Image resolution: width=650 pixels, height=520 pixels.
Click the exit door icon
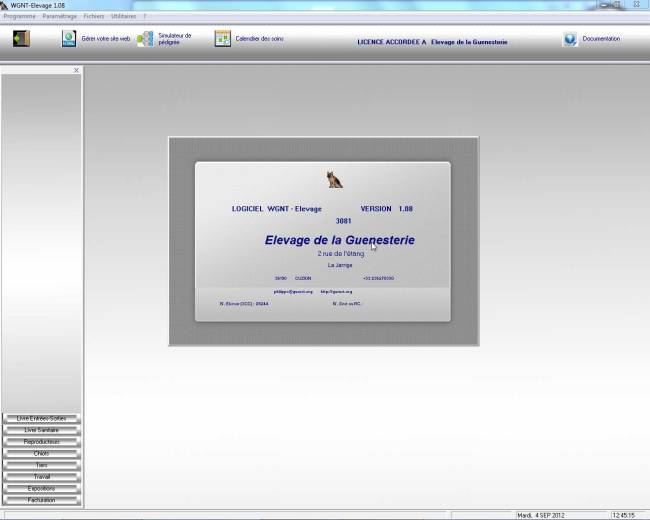pos(21,39)
